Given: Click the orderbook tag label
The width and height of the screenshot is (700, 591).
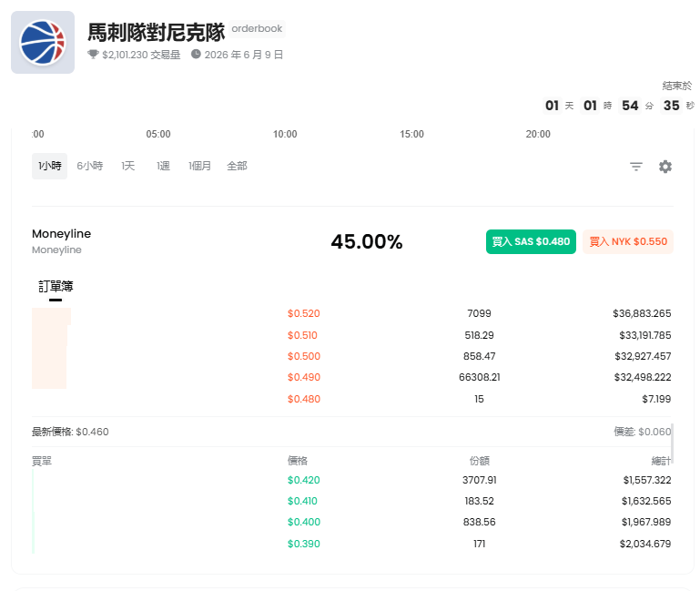Looking at the screenshot, I should pyautogui.click(x=257, y=28).
